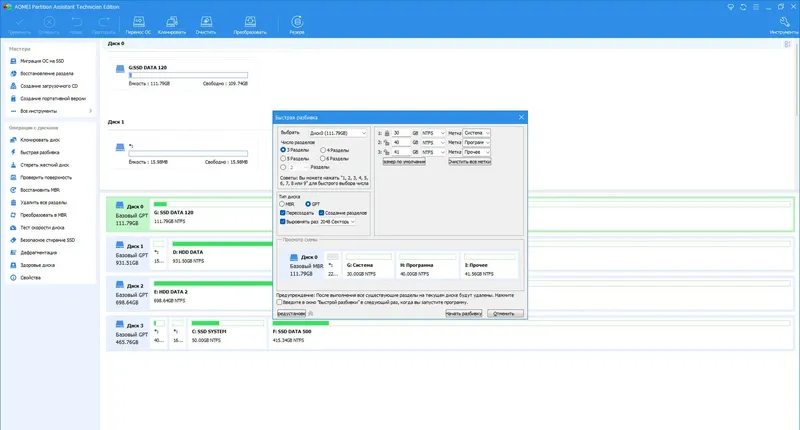
Task: Click the Диск 3 drive icon
Action: [120, 324]
